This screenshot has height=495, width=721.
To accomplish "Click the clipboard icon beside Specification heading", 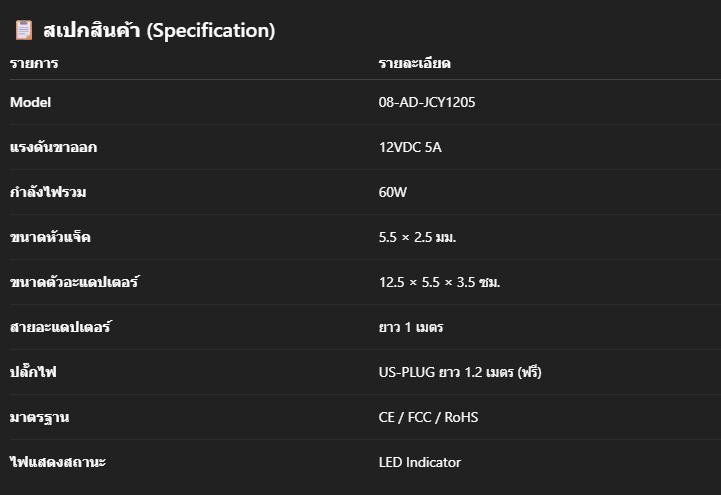I will (24, 30).
